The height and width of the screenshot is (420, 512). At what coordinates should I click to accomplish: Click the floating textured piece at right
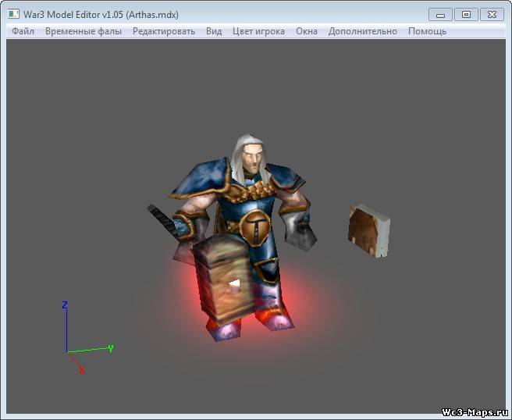pos(368,230)
